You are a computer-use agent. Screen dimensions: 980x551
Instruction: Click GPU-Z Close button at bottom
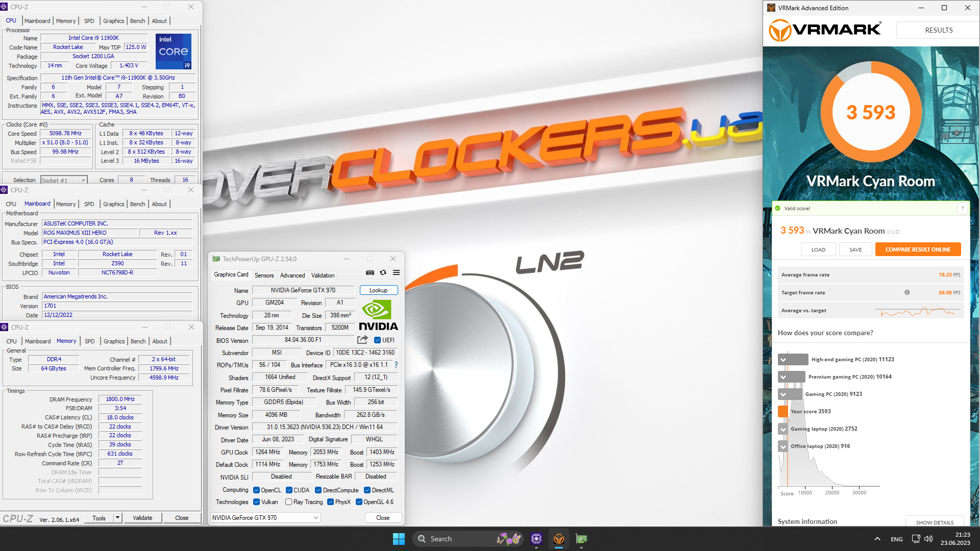point(383,518)
